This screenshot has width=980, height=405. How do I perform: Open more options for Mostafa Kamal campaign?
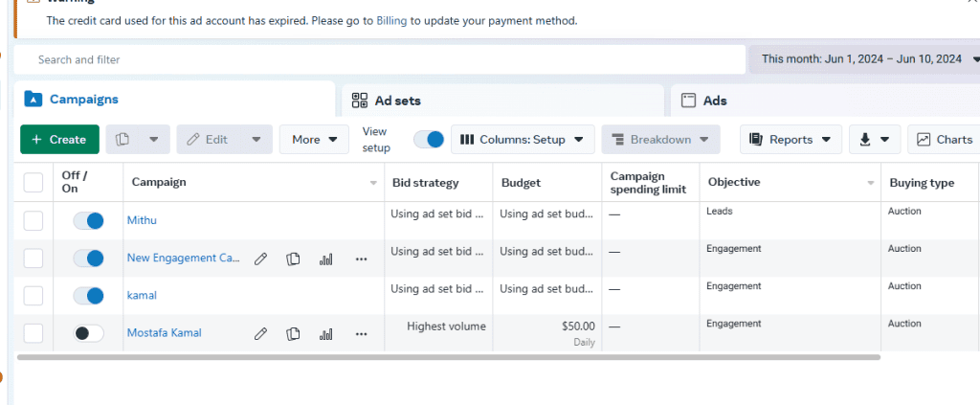pyautogui.click(x=361, y=334)
